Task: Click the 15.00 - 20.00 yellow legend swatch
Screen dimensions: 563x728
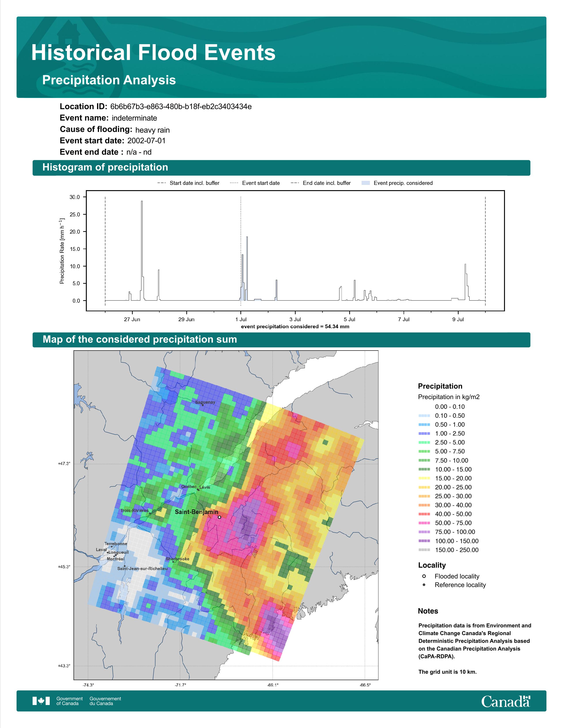Action: point(424,478)
